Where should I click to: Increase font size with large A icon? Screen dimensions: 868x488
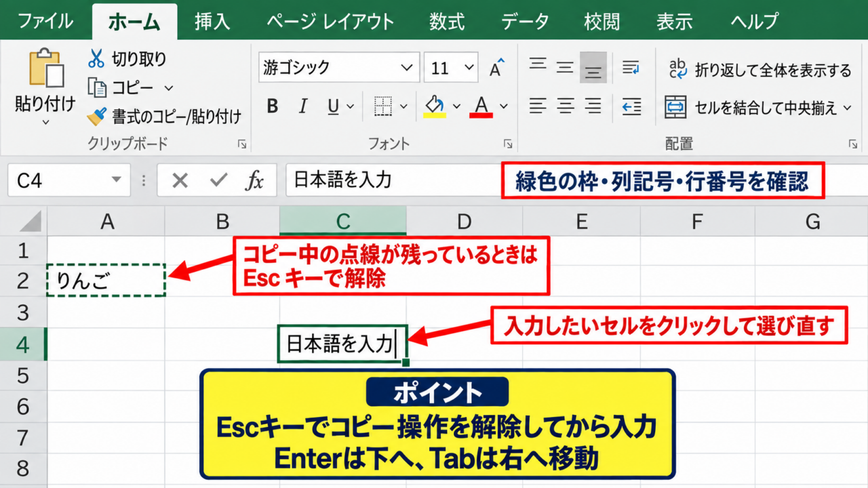[497, 67]
